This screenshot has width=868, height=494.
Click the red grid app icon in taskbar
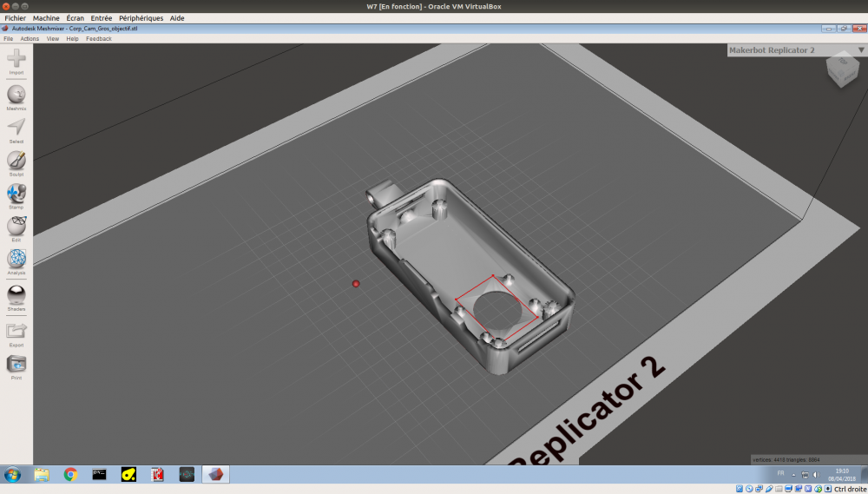coord(158,475)
